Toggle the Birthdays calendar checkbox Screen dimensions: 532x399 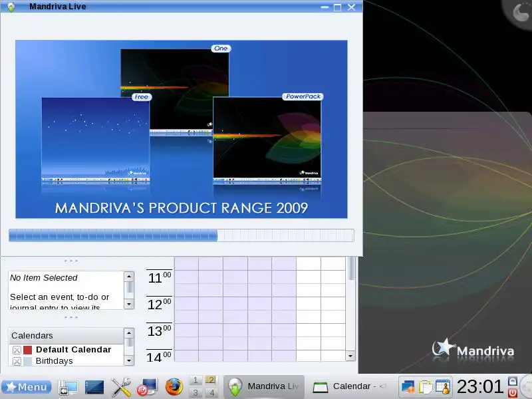pyautogui.click(x=17, y=361)
